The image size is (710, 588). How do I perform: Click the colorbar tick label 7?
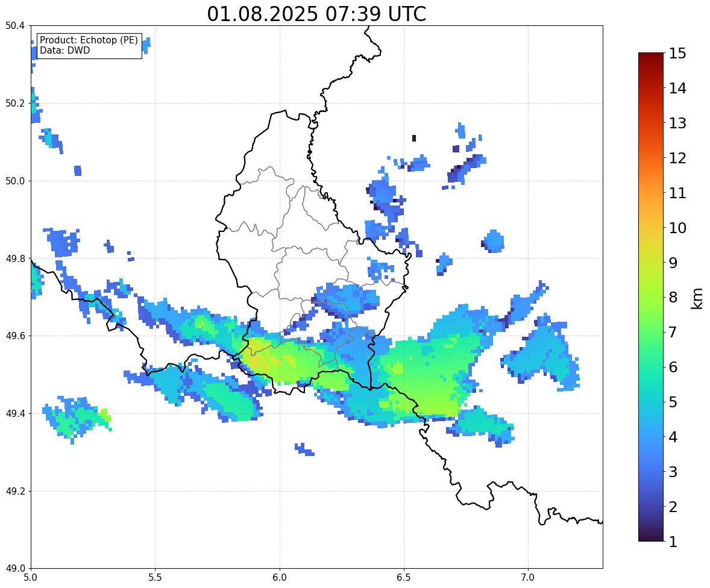coord(673,332)
